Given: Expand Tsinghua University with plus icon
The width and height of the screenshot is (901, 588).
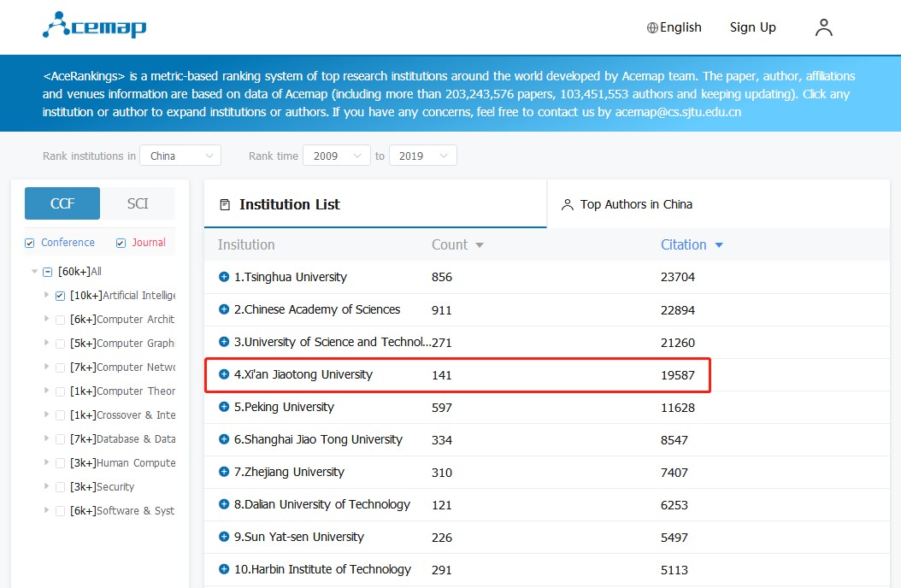Looking at the screenshot, I should tap(224, 277).
